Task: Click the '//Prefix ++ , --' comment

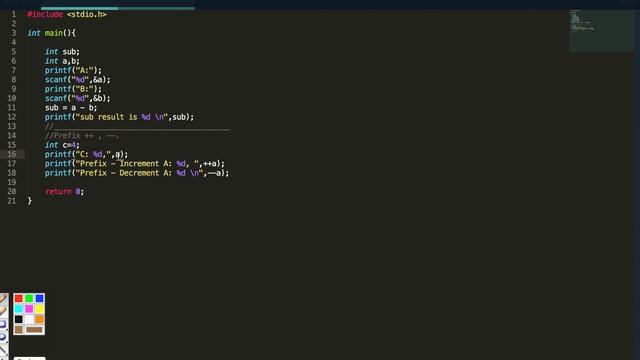Action: tap(82, 136)
